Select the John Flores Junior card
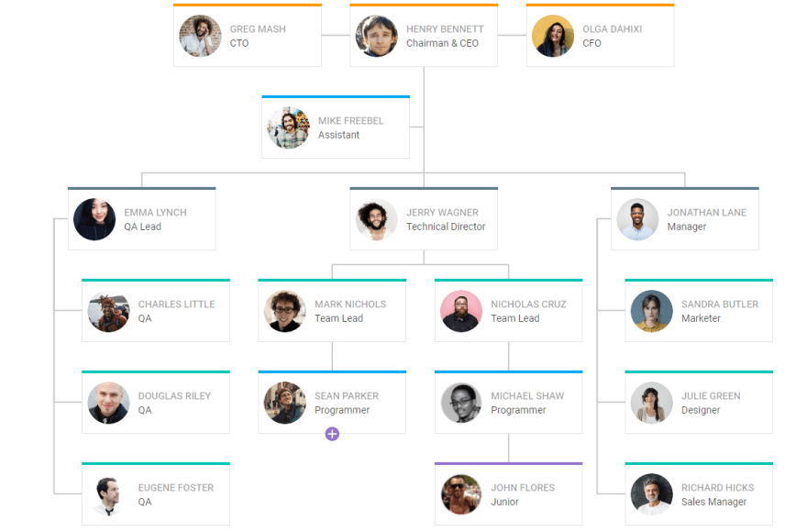The height and width of the screenshot is (532, 807). point(508,493)
